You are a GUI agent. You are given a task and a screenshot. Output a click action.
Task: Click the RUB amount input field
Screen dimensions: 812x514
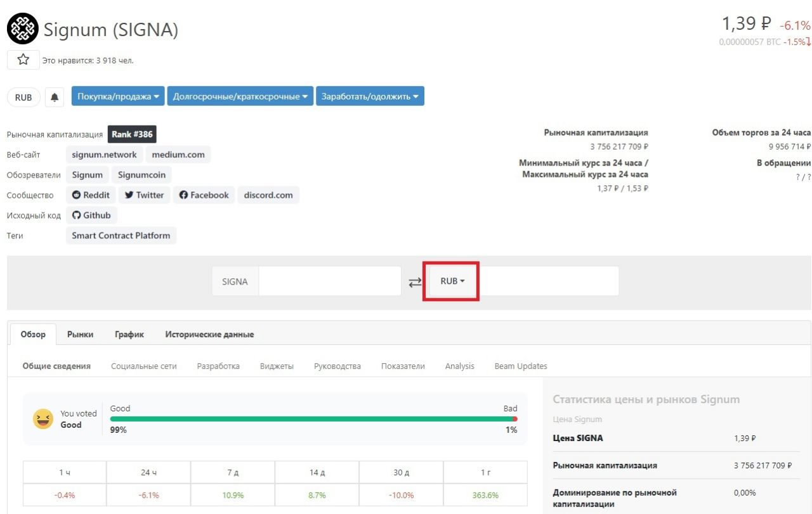coord(547,281)
